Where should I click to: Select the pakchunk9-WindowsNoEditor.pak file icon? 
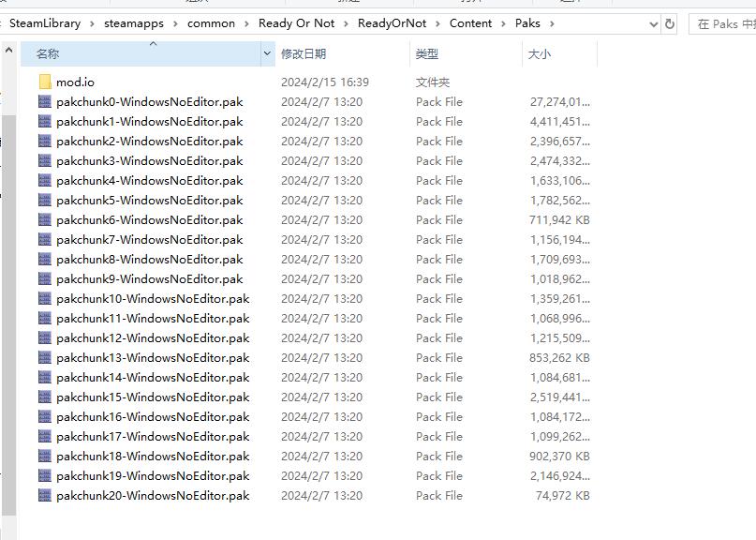(x=45, y=279)
